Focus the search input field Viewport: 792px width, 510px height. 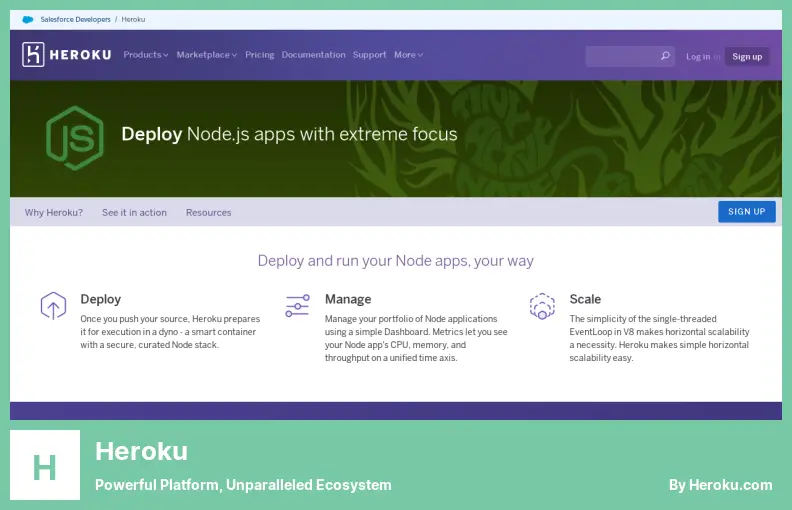tap(629, 56)
